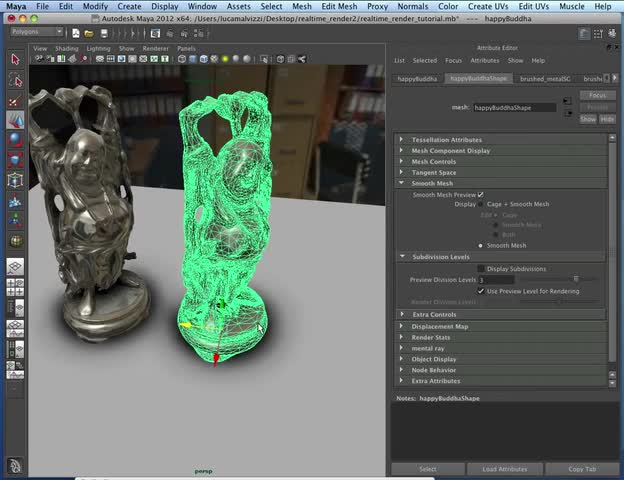The image size is (624, 480).
Task: Click the Focus button
Action: click(x=597, y=95)
